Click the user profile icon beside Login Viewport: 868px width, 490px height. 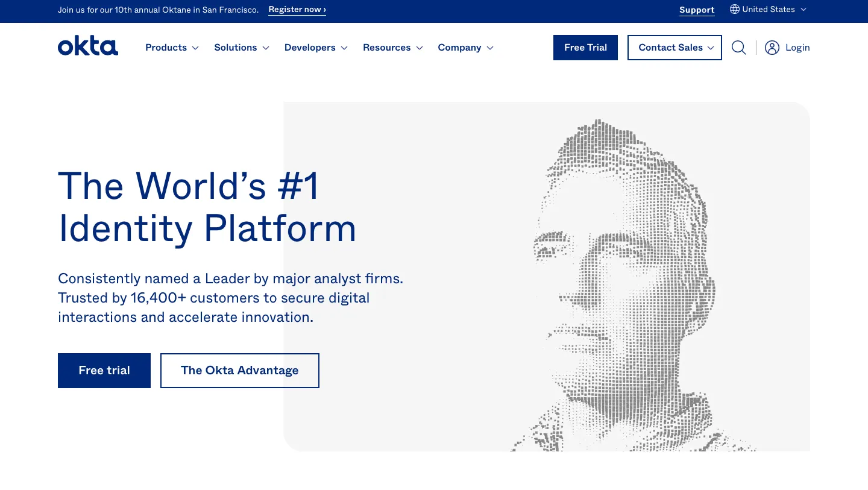coord(772,48)
